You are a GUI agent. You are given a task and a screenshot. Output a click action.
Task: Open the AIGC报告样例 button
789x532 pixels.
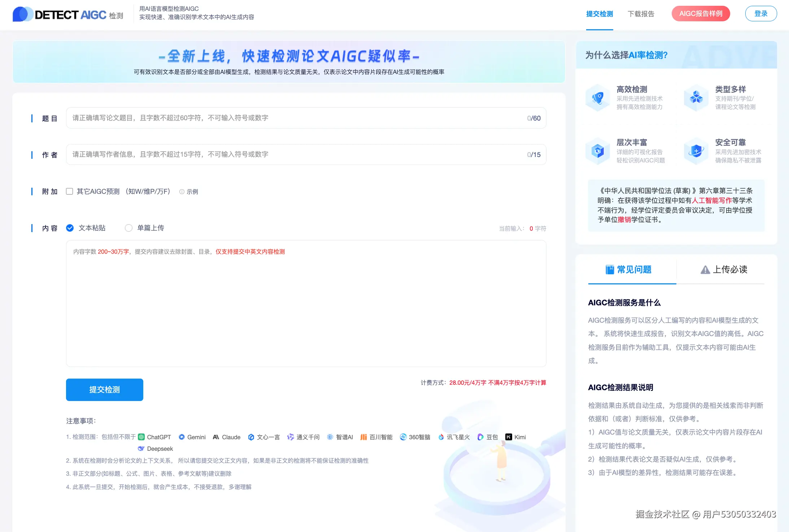coord(701,14)
